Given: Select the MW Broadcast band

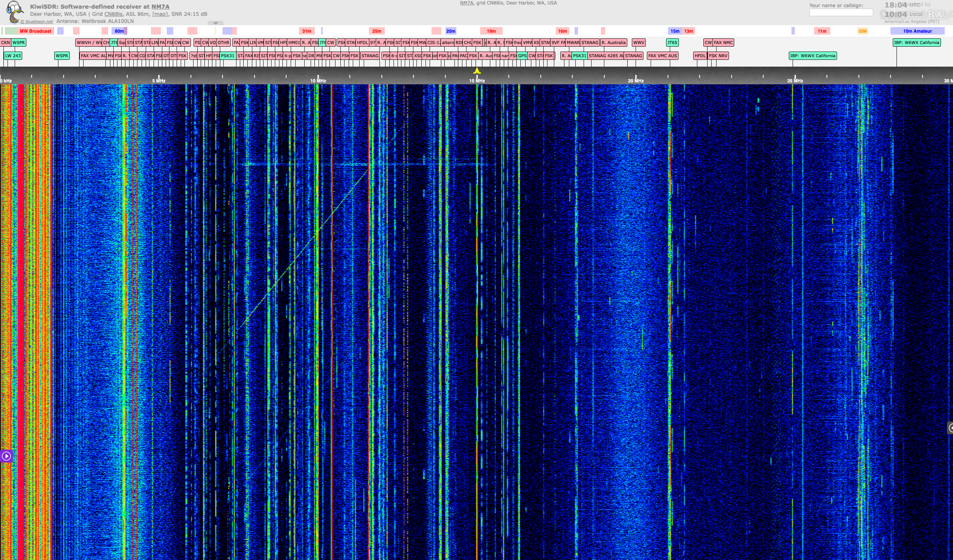Looking at the screenshot, I should (x=35, y=31).
